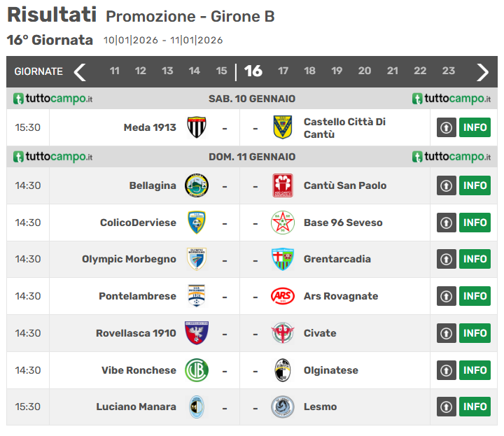Click the arrow icon for Lesmo match
504x436 pixels.
pyautogui.click(x=447, y=407)
